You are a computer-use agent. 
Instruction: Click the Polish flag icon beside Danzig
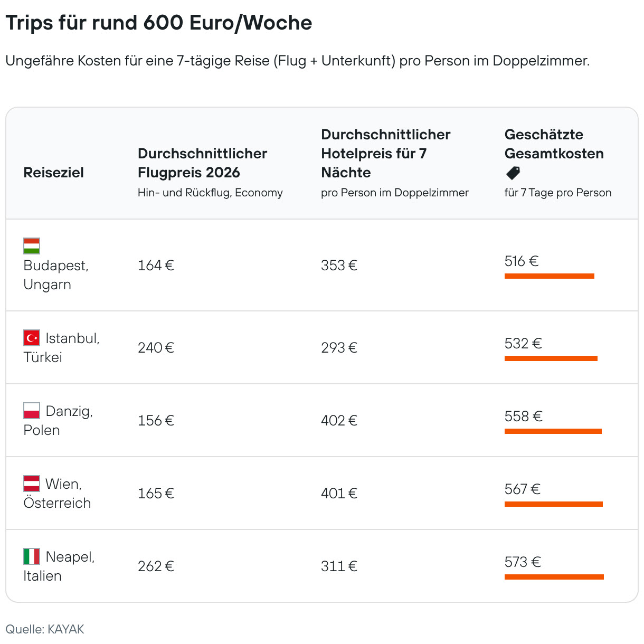tap(32, 411)
